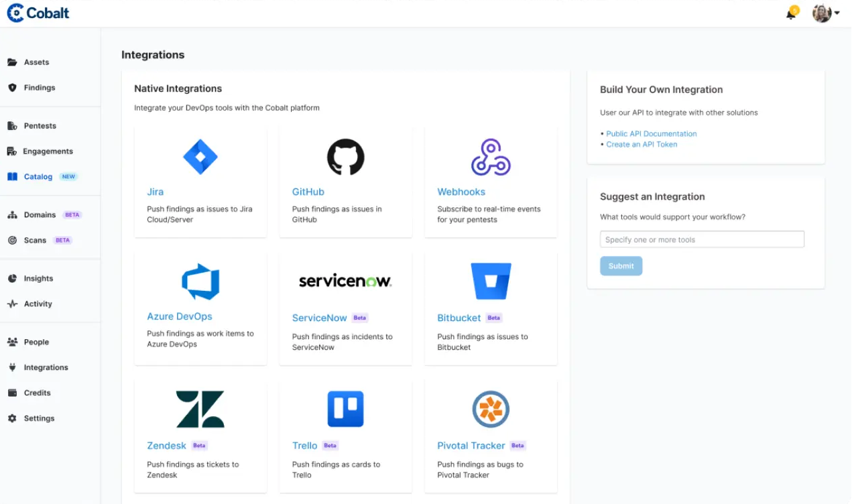This screenshot has width=852, height=504.
Task: Click the ServiceNow logo
Action: (x=345, y=281)
